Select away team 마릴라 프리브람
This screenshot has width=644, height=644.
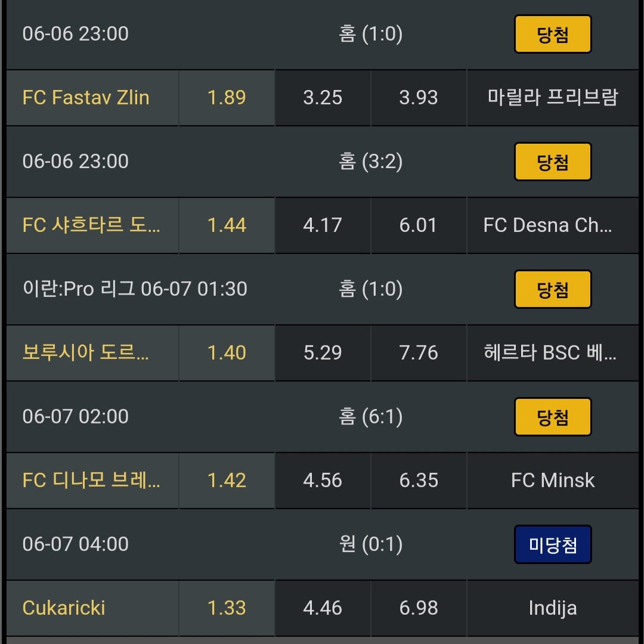(x=553, y=98)
